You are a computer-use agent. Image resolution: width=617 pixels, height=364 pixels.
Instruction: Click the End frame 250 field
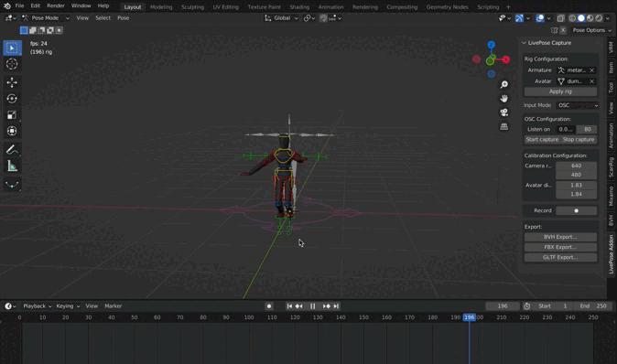point(593,306)
